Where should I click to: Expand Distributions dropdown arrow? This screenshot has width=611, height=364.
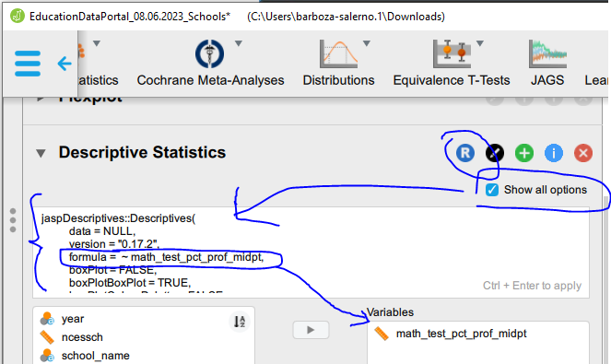click(367, 43)
